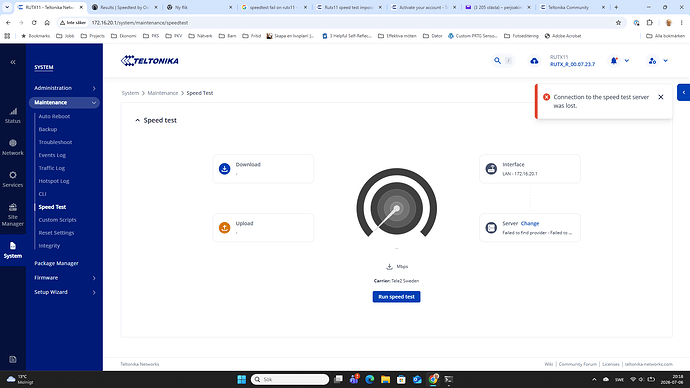Click the Download arrow icon
Viewport: 690px width, 388px height.
pos(224,168)
